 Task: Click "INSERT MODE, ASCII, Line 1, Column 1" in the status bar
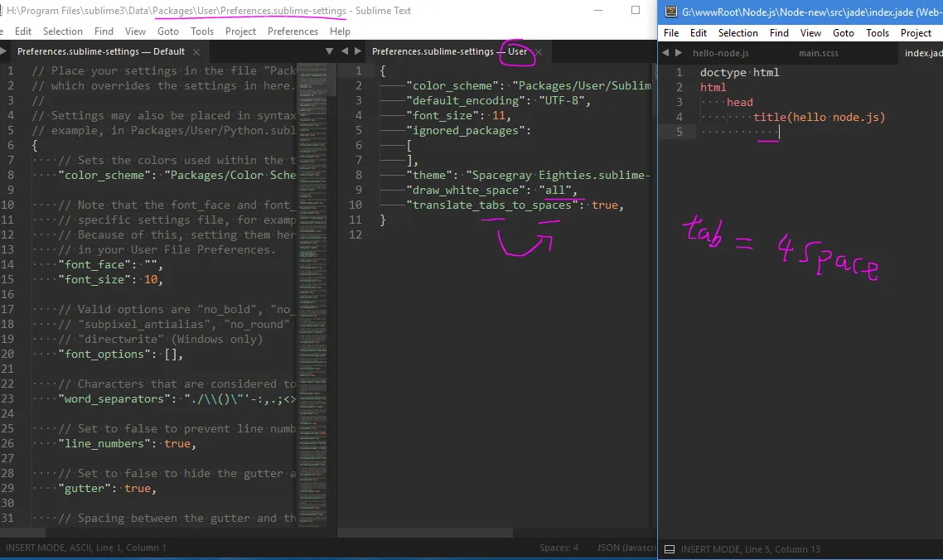86,548
